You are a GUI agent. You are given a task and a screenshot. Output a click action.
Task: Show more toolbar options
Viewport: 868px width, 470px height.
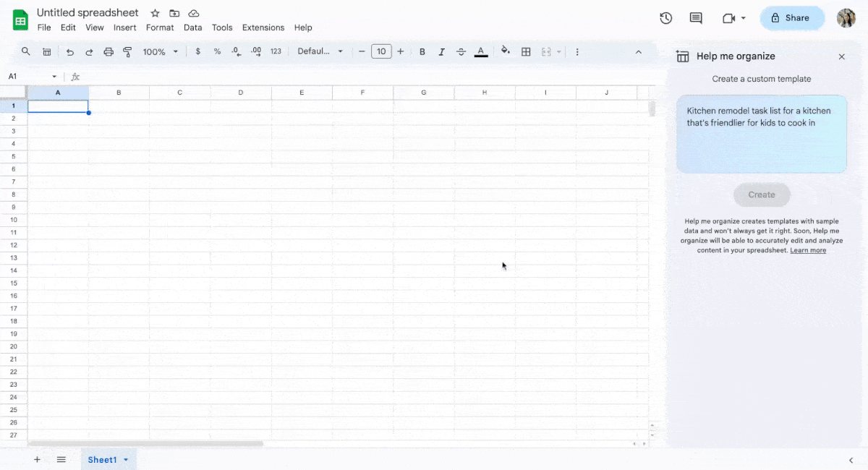(577, 52)
